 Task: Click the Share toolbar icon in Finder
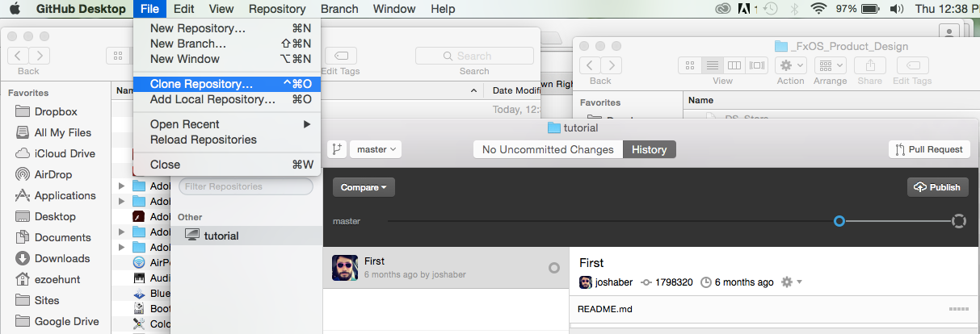pyautogui.click(x=870, y=65)
